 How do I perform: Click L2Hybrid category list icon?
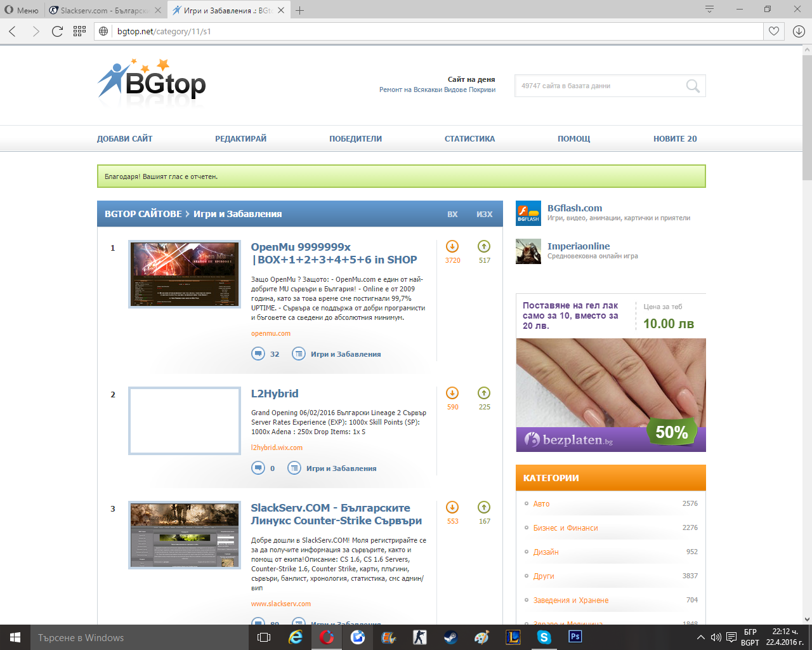pyautogui.click(x=294, y=468)
